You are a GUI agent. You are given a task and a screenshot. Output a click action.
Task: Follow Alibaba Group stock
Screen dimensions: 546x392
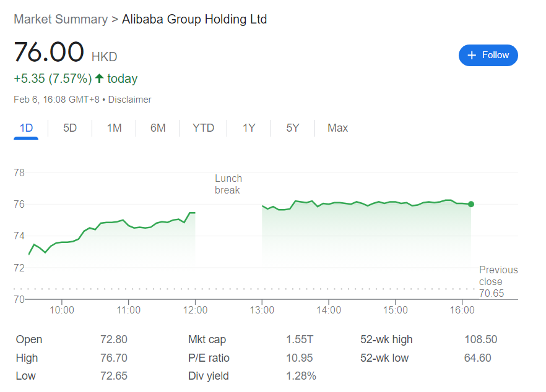[x=488, y=55]
